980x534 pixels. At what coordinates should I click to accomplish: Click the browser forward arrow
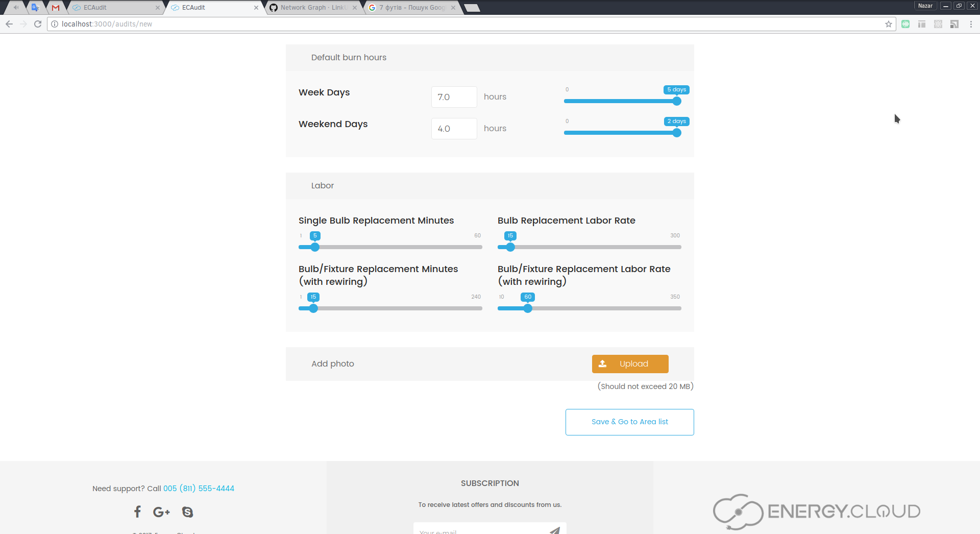pyautogui.click(x=23, y=24)
